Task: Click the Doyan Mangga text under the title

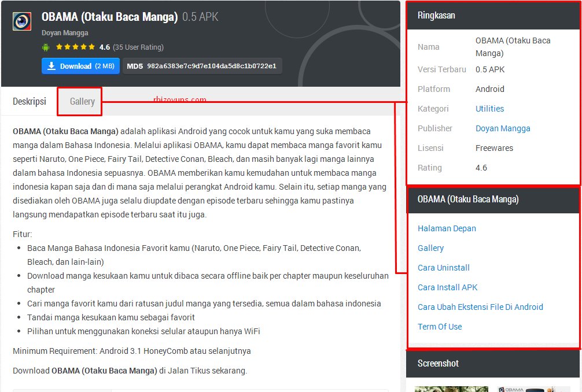Action: 65,33
